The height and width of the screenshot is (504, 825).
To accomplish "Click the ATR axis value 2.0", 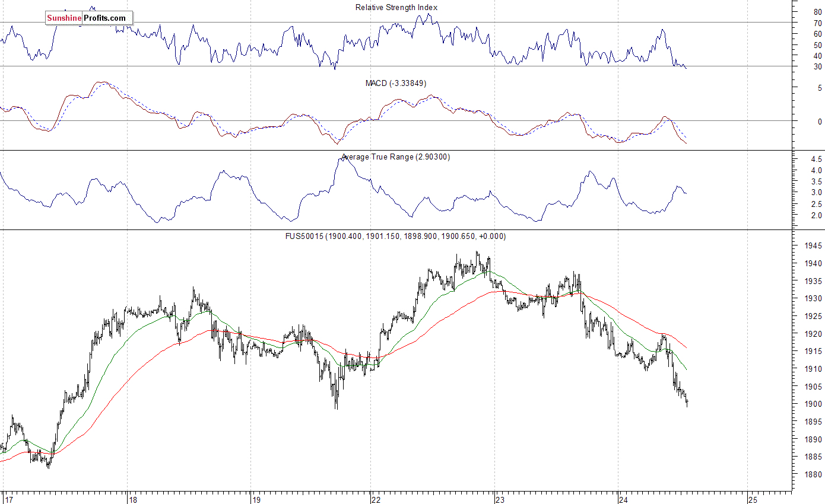I will pyautogui.click(x=816, y=215).
